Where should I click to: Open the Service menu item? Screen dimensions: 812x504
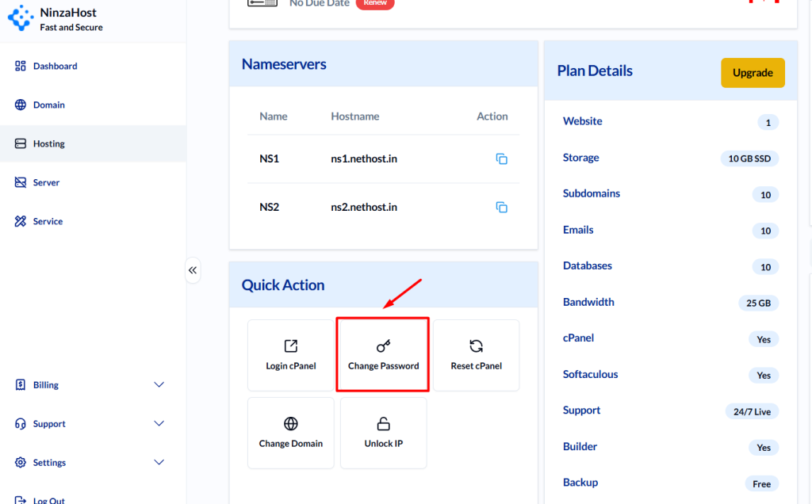click(x=94, y=221)
